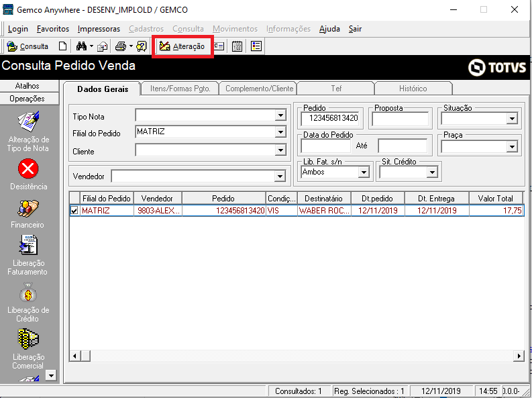Click the Proposta input field
The width and height of the screenshot is (532, 398).
tap(401, 119)
